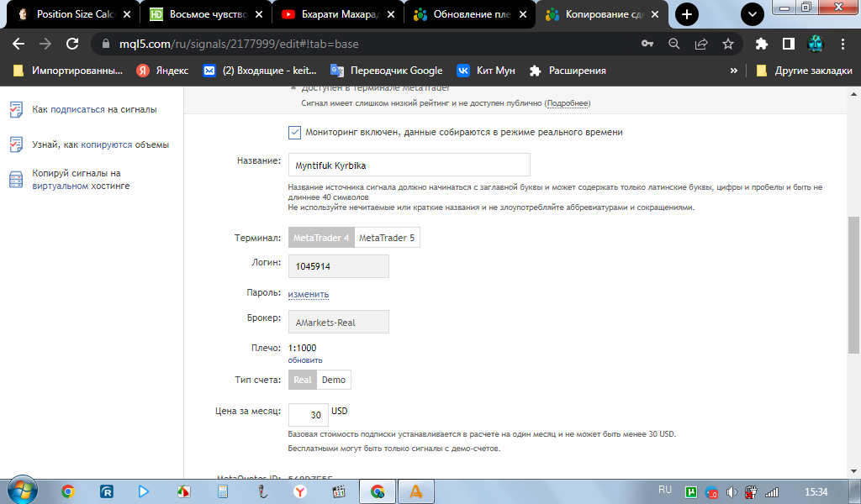Toggle the Мониторинг включен checkbox
This screenshot has height=504, width=861.
pyautogui.click(x=295, y=132)
